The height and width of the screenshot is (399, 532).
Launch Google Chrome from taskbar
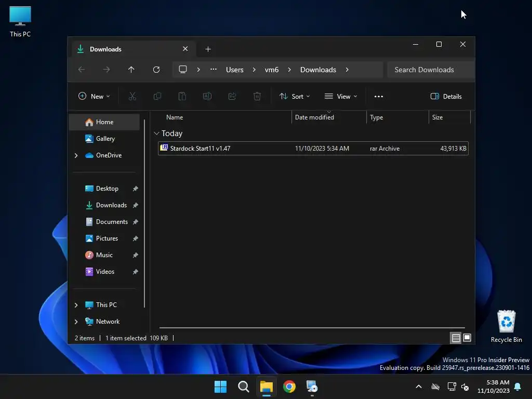(x=289, y=387)
